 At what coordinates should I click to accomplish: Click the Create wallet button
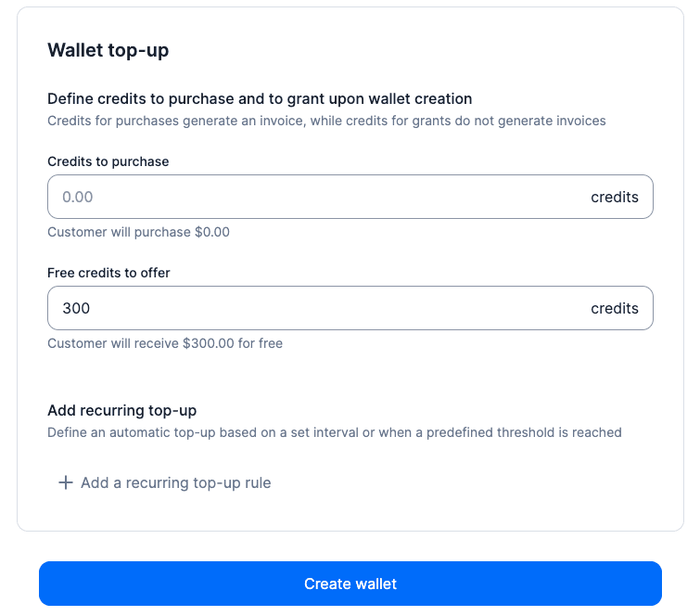click(350, 584)
